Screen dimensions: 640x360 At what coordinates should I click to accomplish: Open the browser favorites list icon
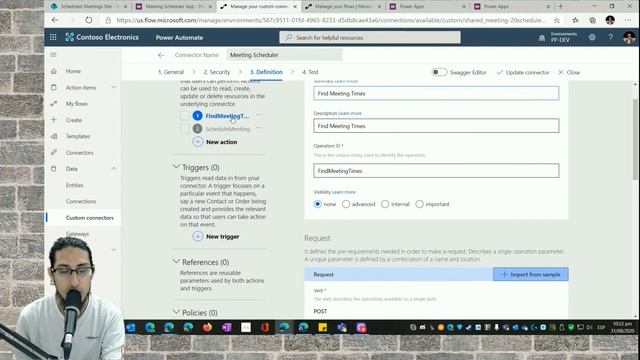coord(575,20)
